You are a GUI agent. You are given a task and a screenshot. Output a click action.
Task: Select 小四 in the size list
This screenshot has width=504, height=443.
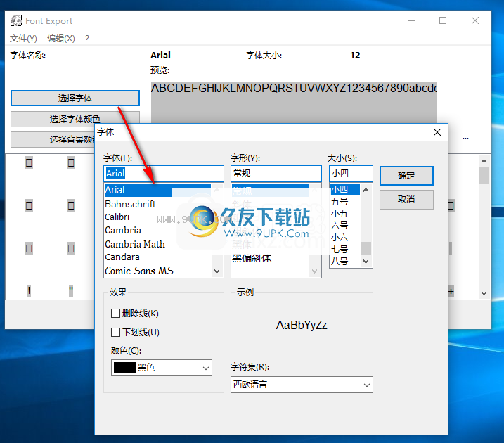344,190
